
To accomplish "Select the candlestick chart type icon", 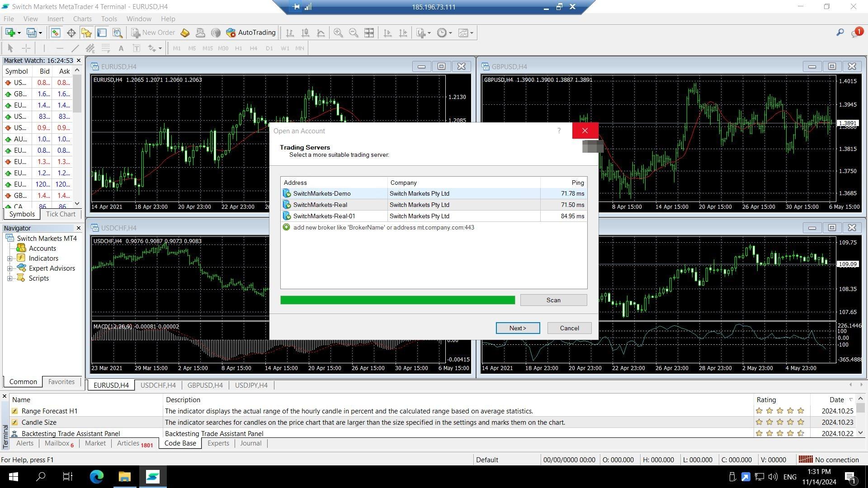I will tap(305, 33).
